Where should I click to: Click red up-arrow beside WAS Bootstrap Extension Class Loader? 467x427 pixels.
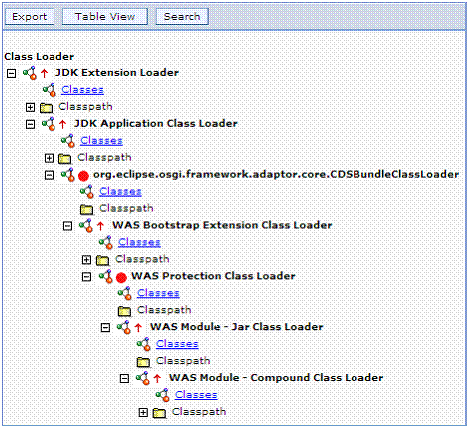(100, 226)
